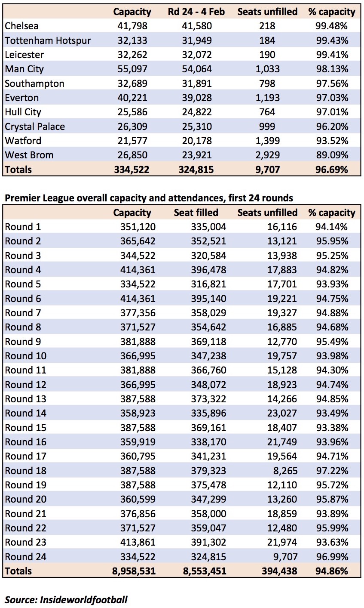This screenshot has height=608, width=364.
Task: Select overall 94.86% capacity total
Action: click(x=331, y=571)
